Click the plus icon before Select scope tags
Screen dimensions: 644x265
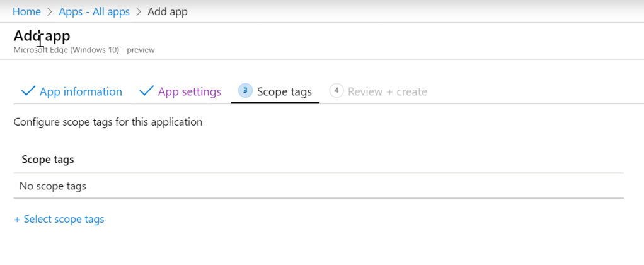[x=17, y=220]
